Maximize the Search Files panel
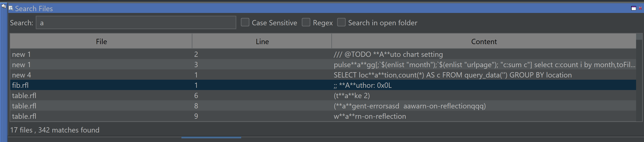Image resolution: width=644 pixels, height=142 pixels. coord(633,8)
